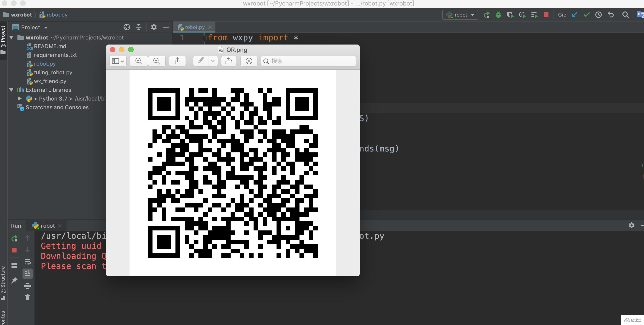Open tuling_robot.py file
This screenshot has width=644, height=325.
point(53,73)
